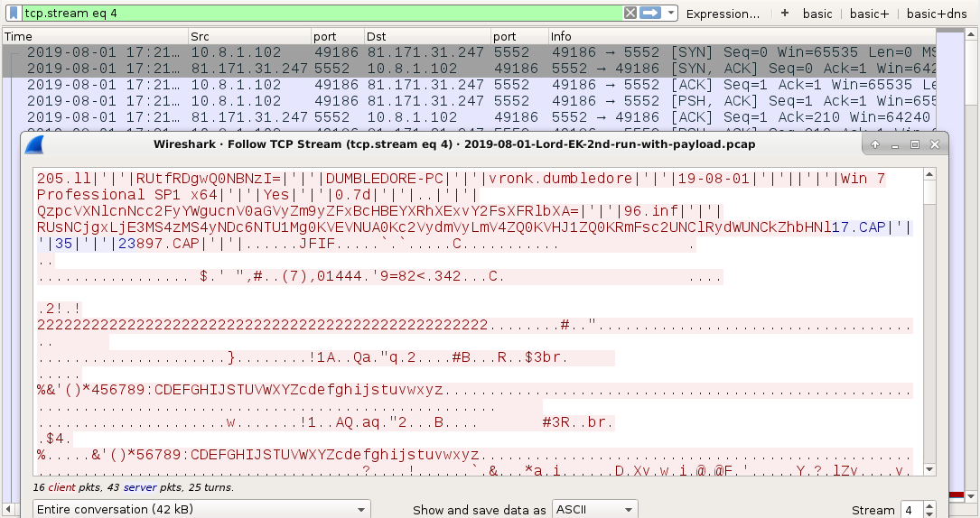This screenshot has height=518, width=980.
Task: Decrease the Stream number stepper
Action: pos(929,514)
